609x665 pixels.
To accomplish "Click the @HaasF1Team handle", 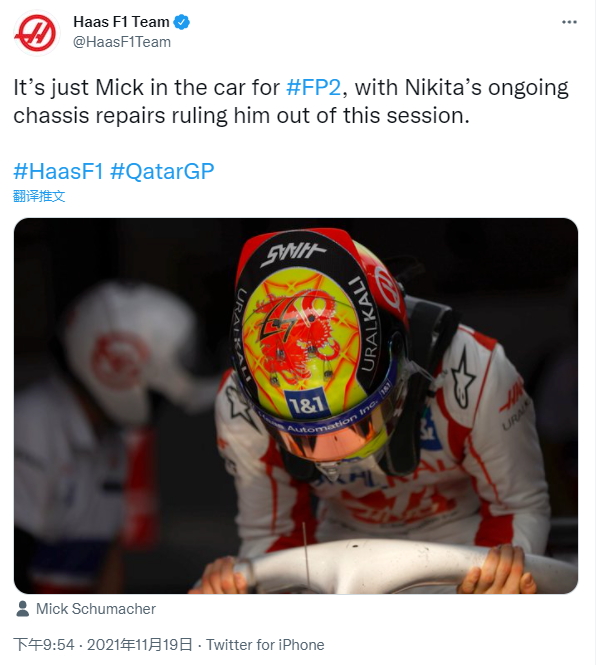I will coord(122,42).
